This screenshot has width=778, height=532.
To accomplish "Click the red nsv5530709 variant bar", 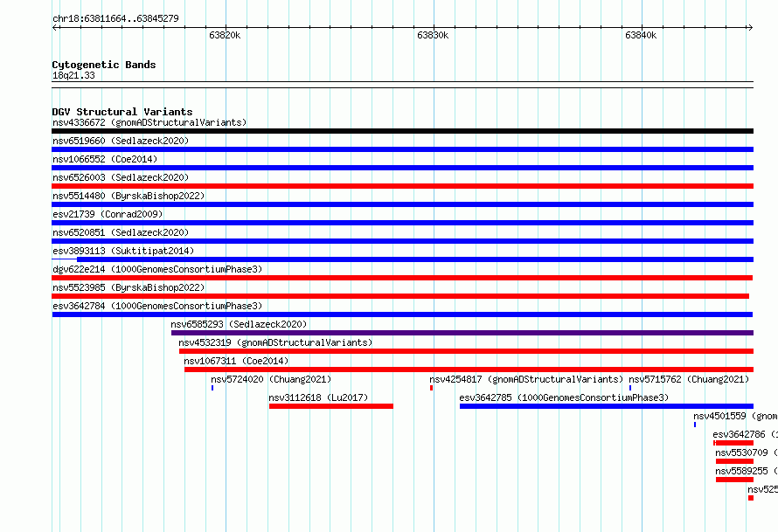I will pyautogui.click(x=734, y=461).
